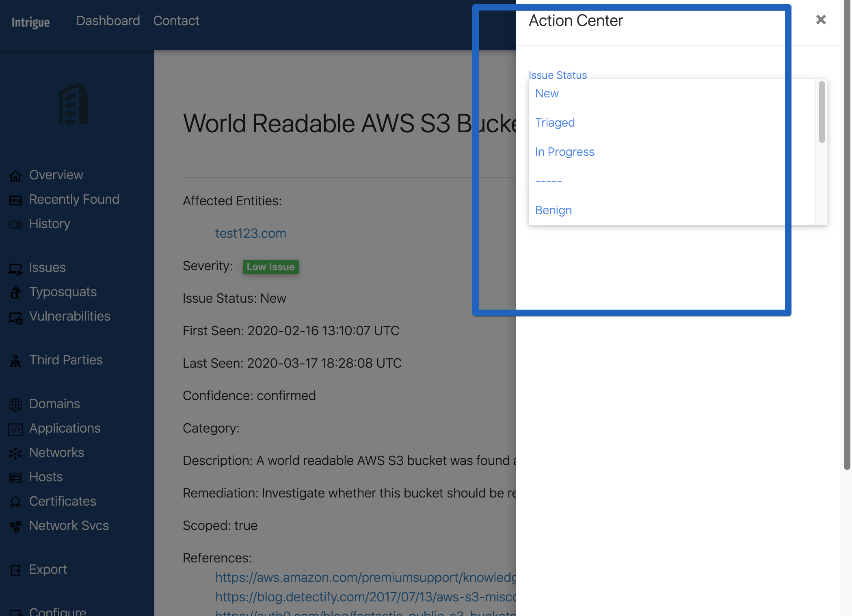Click the Confidence: confirmed text
The width and height of the screenshot is (852, 616).
[249, 396]
